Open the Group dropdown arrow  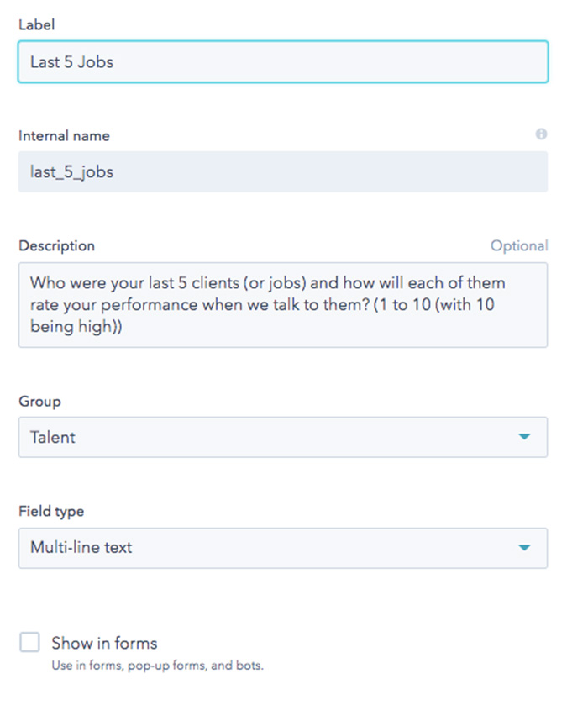point(524,437)
